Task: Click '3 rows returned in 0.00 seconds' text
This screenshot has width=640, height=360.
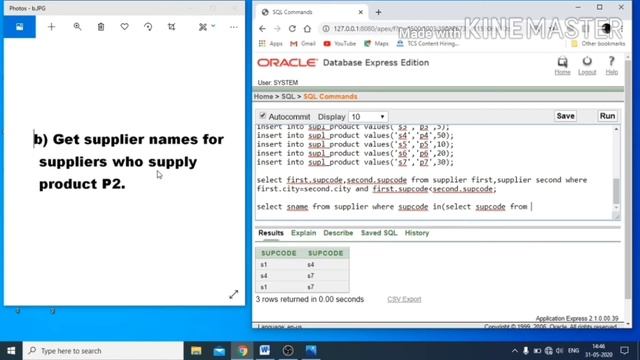Action: coord(309,299)
